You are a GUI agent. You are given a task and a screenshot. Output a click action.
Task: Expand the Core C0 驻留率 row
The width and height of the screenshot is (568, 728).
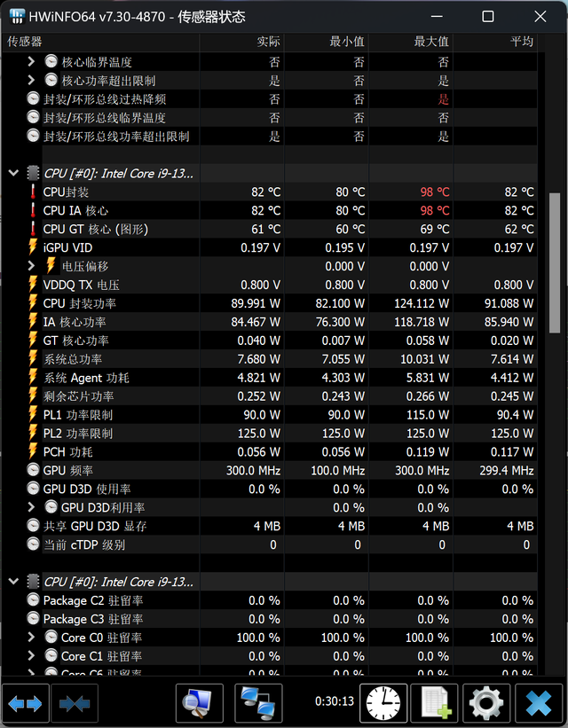point(31,637)
